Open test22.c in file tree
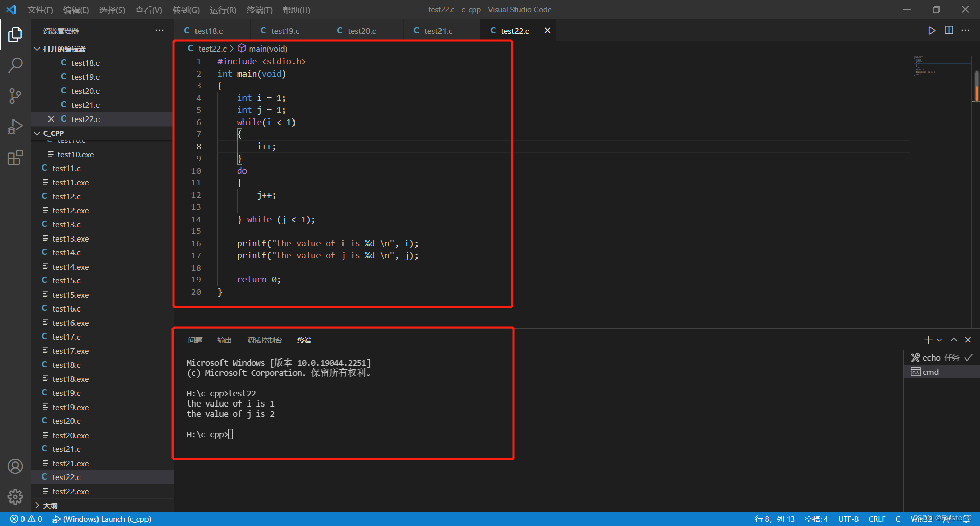Screen dimensions: 980x526 [102, 477]
